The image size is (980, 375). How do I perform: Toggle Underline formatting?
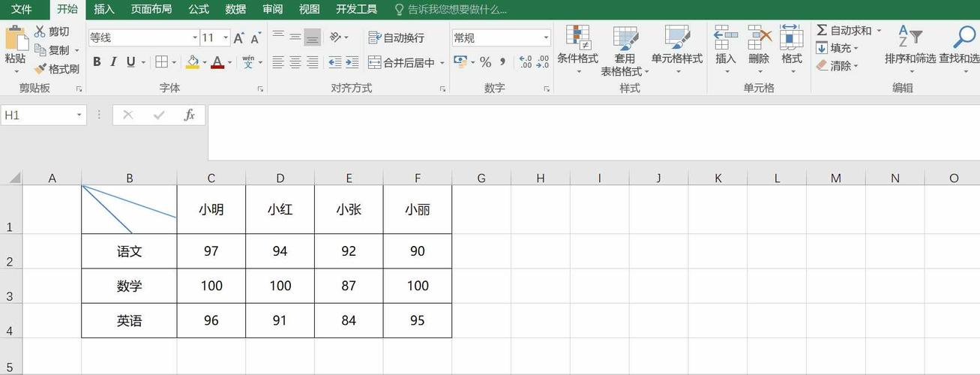[131, 62]
